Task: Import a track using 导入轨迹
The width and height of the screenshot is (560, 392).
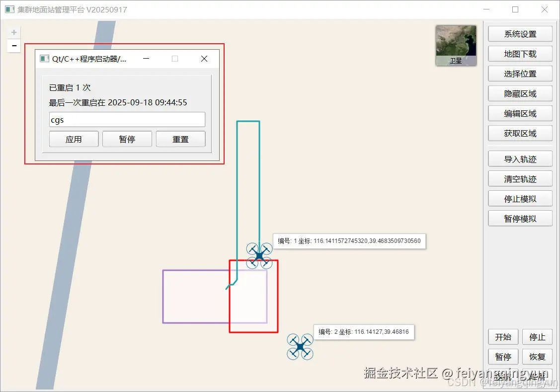Action: (x=520, y=158)
